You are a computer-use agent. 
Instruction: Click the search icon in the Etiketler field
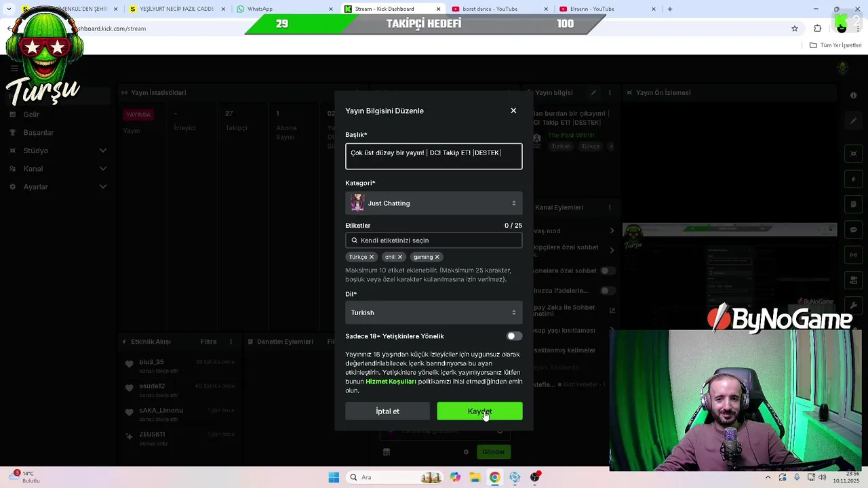click(x=354, y=240)
